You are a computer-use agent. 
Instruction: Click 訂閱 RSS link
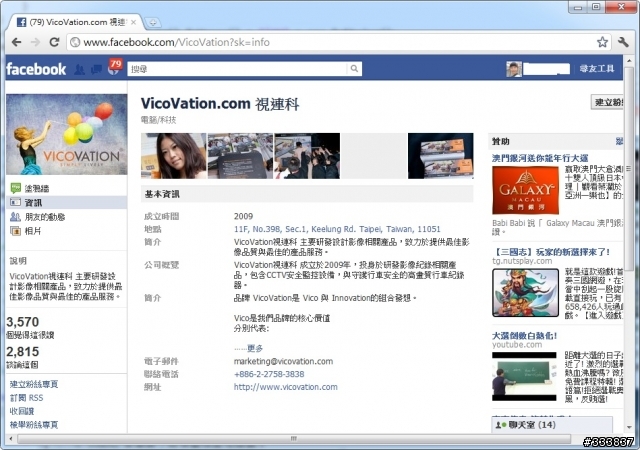click(26, 397)
